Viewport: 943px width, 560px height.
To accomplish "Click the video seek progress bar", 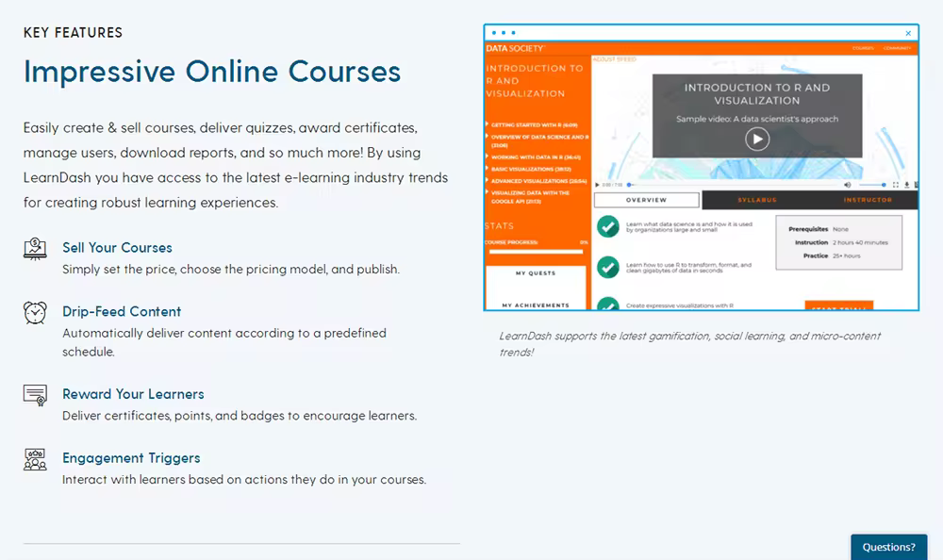I will coord(734,185).
